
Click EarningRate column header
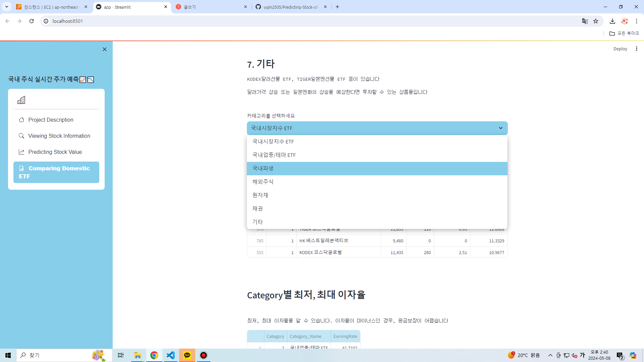coord(345,336)
